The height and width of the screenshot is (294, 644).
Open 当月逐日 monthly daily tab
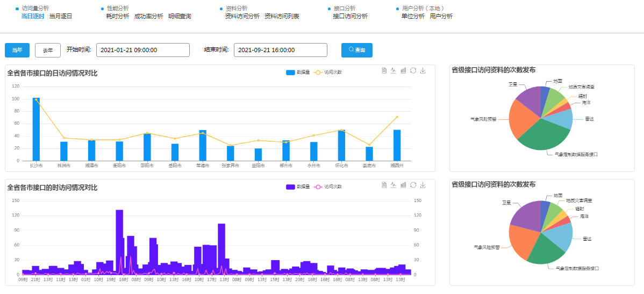click(60, 17)
